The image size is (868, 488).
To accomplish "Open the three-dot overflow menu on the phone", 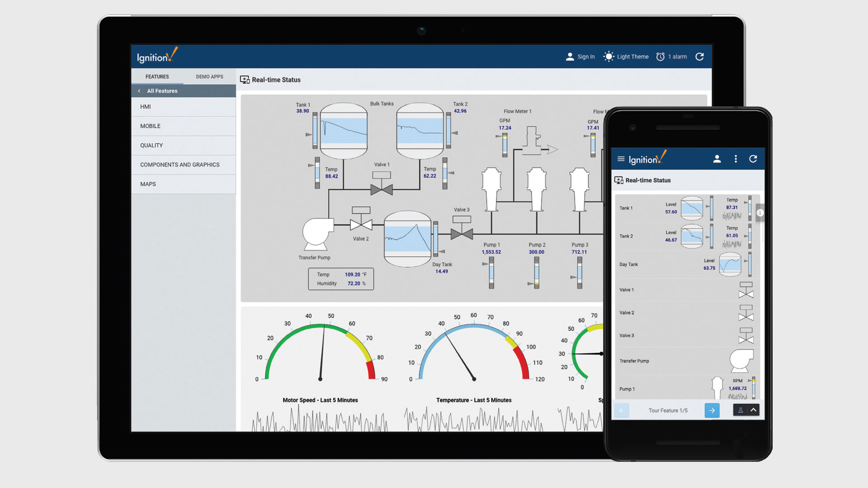I will click(736, 159).
